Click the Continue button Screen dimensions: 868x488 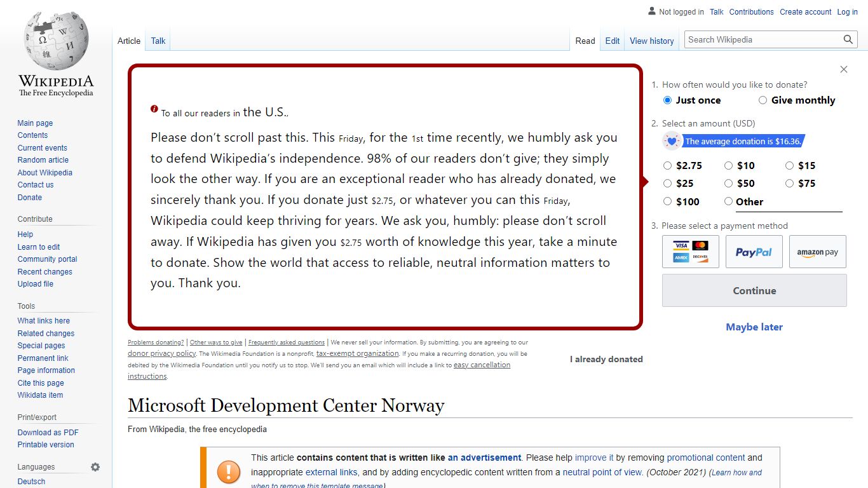(754, 290)
